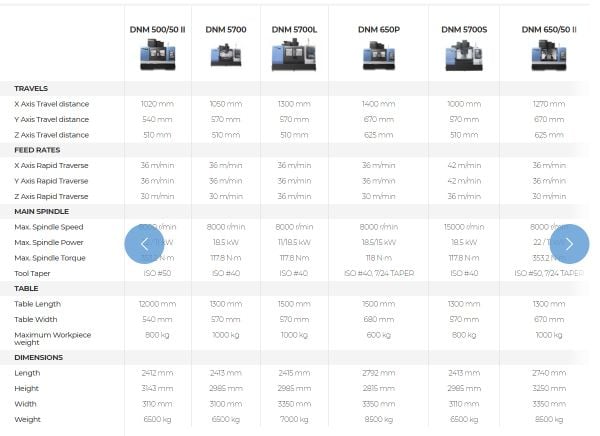Click the Length row label under Dimensions

[x=27, y=373]
